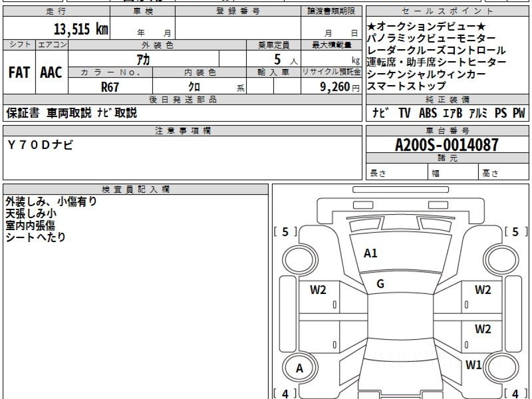
Task: Select the スマートストップ line
Action: (407, 86)
